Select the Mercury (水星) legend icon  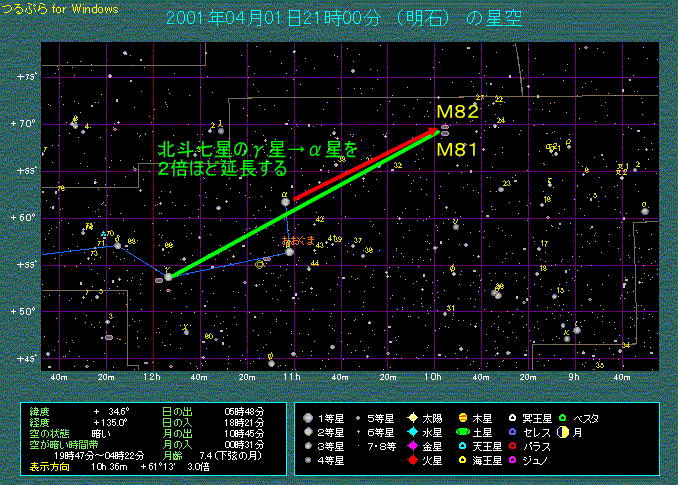click(x=412, y=432)
